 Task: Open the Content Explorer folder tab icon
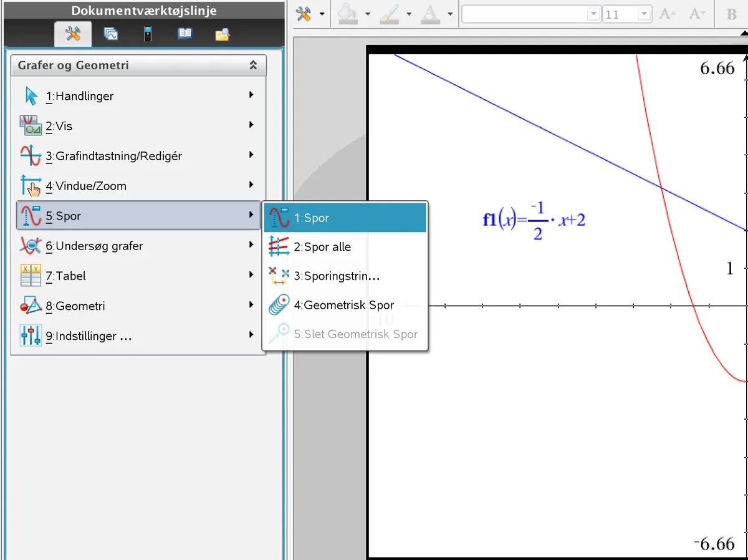(223, 35)
